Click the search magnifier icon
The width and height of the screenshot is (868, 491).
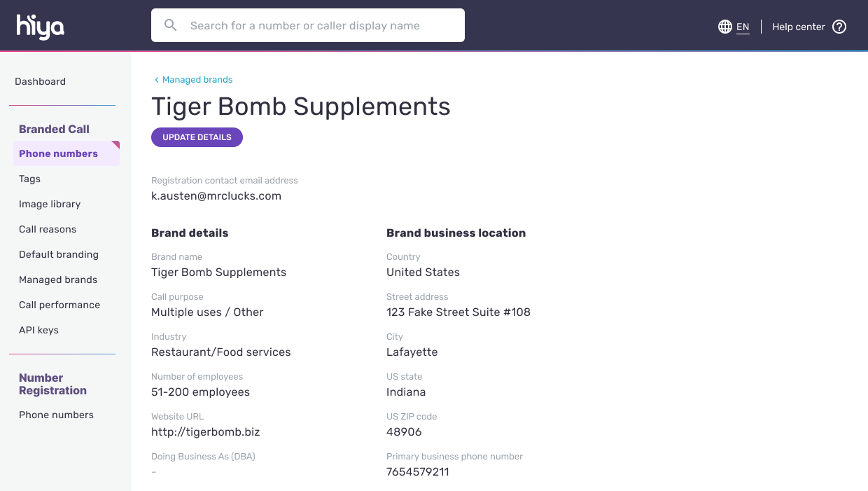pyautogui.click(x=171, y=25)
